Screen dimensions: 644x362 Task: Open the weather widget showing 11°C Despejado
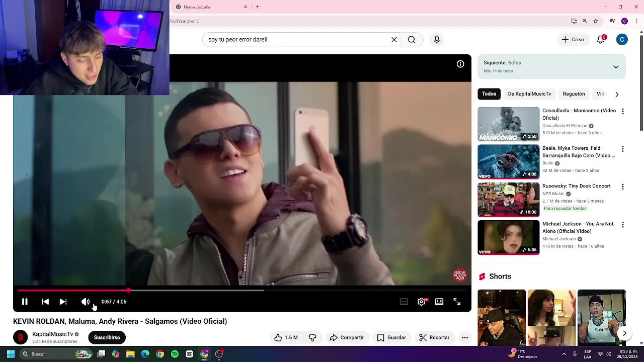(x=522, y=354)
